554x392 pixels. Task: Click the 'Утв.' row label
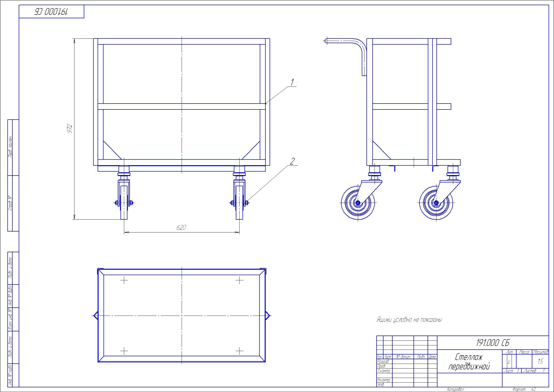381,385
